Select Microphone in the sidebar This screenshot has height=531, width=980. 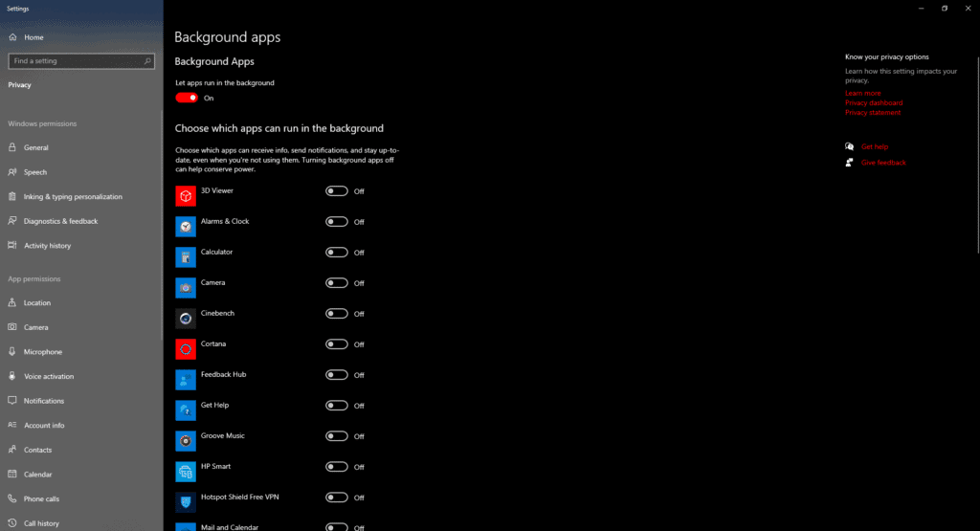[43, 352]
